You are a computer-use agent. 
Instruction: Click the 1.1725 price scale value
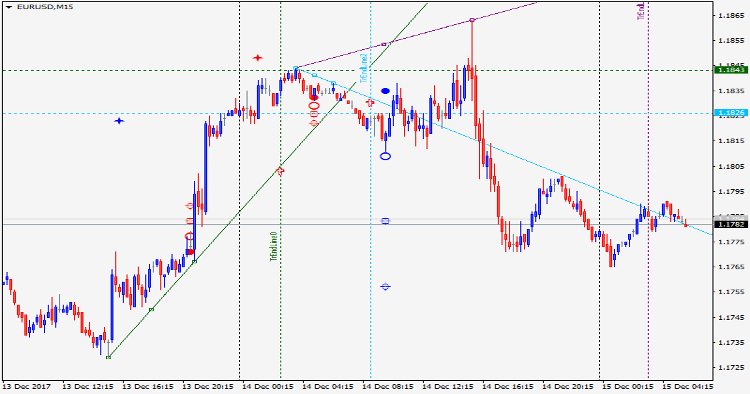731,368
